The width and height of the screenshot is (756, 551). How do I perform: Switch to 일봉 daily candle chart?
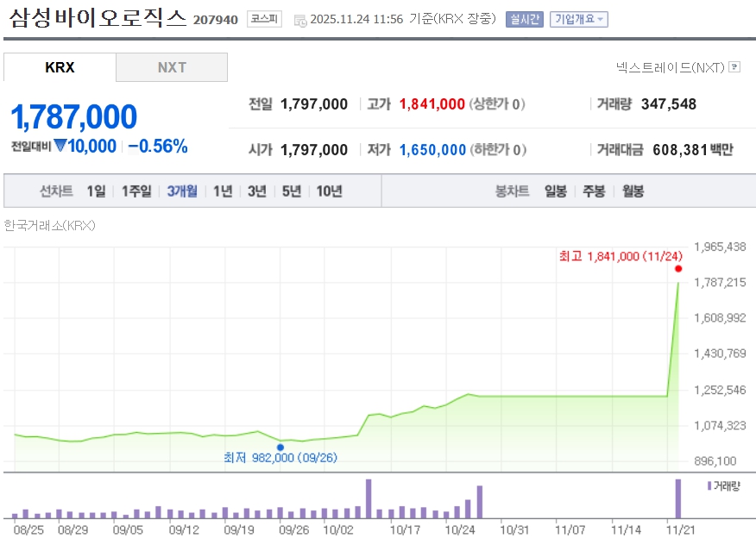click(555, 191)
